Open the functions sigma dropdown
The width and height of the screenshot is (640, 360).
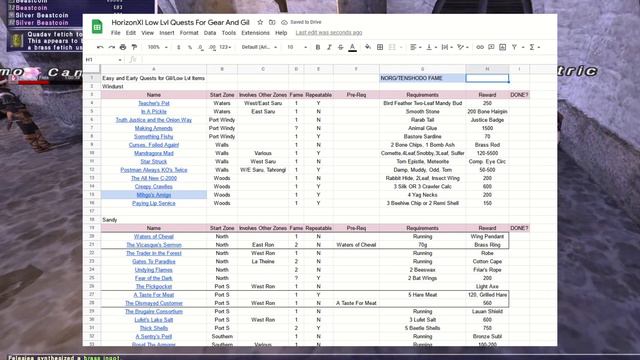(534, 47)
